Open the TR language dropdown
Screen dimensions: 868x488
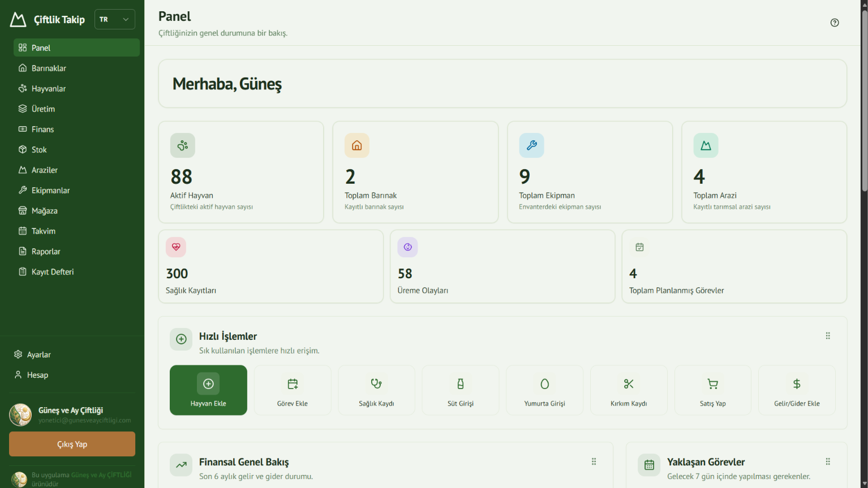pos(115,19)
